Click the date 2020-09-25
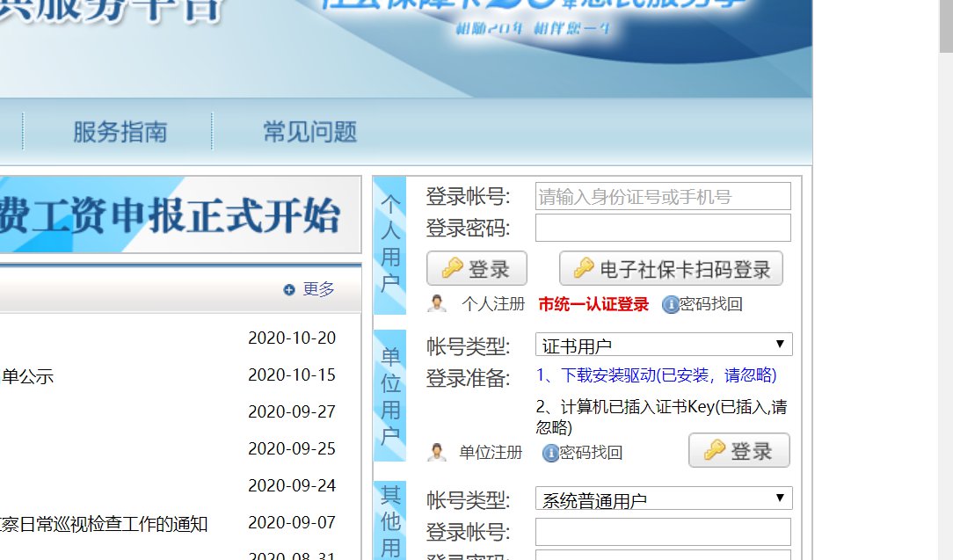 pos(292,448)
